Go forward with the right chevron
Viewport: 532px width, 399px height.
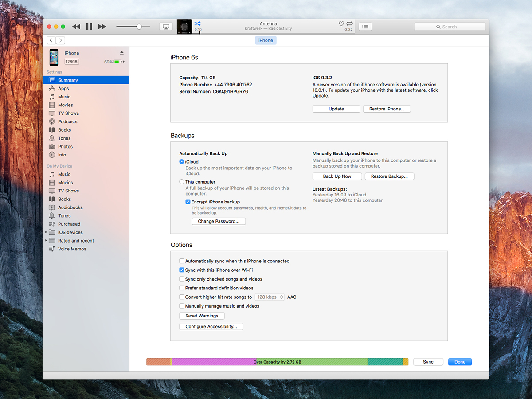[60, 40]
